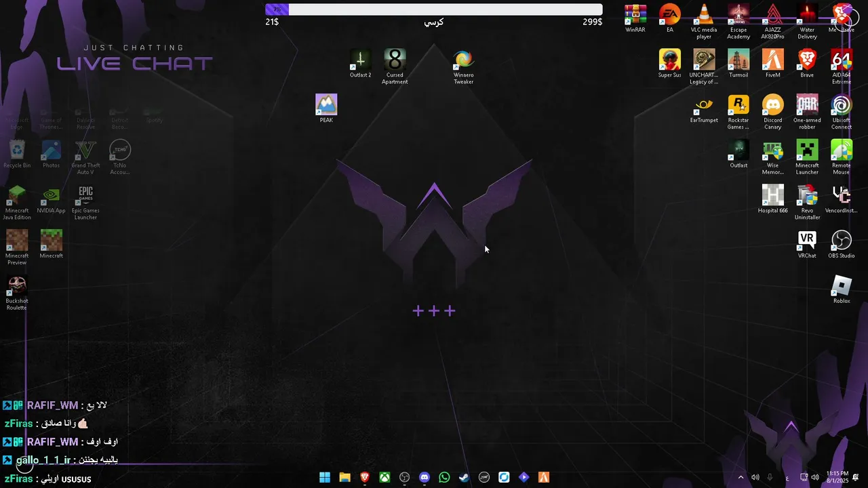Select the Turmoil desktop icon

(738, 63)
